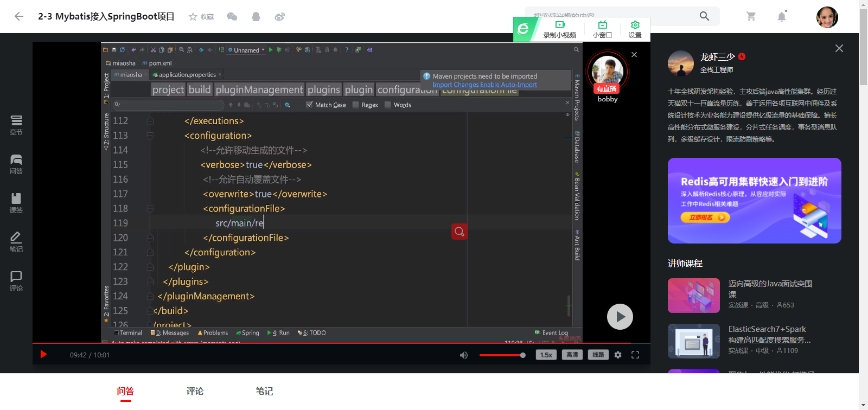Click the 收藏 star to favorite the course
The height and width of the screenshot is (410, 868).
[201, 17]
